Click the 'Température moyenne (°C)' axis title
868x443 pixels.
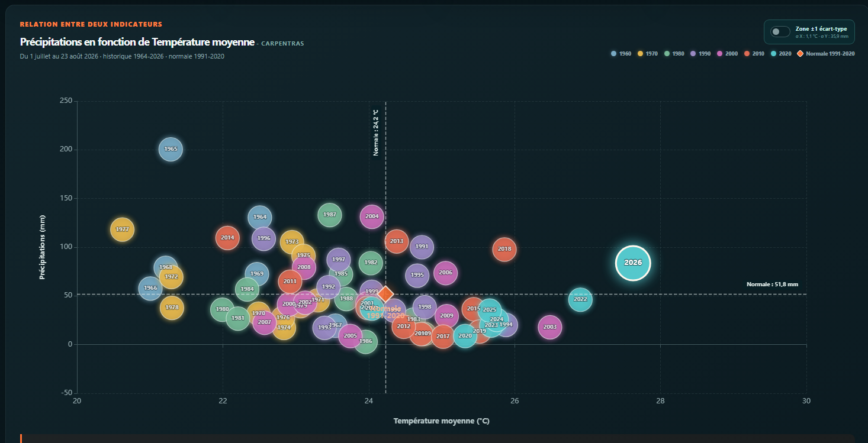pos(442,421)
